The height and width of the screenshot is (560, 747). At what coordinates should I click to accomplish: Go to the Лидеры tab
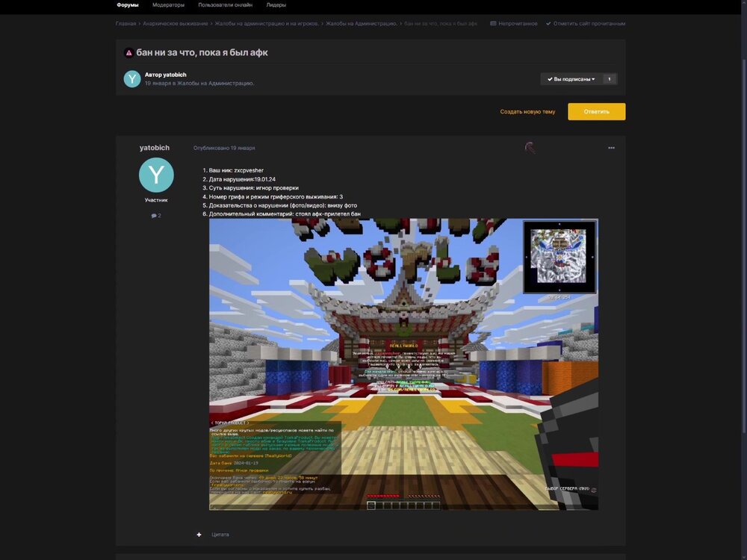[x=276, y=5]
